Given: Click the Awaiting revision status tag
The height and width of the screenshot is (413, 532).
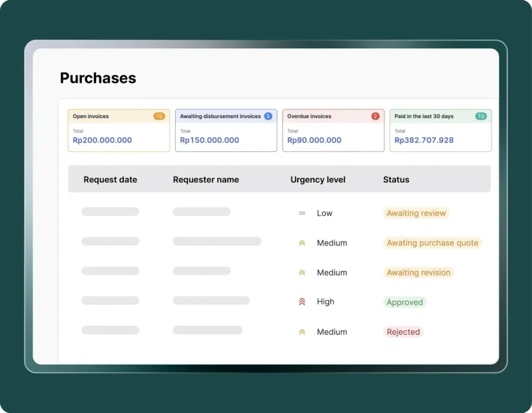Looking at the screenshot, I should (419, 273).
